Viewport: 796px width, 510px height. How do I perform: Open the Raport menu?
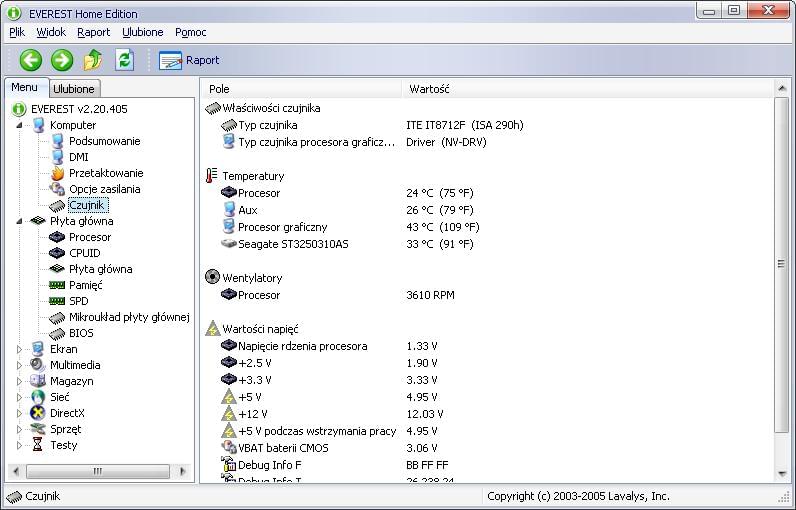93,32
